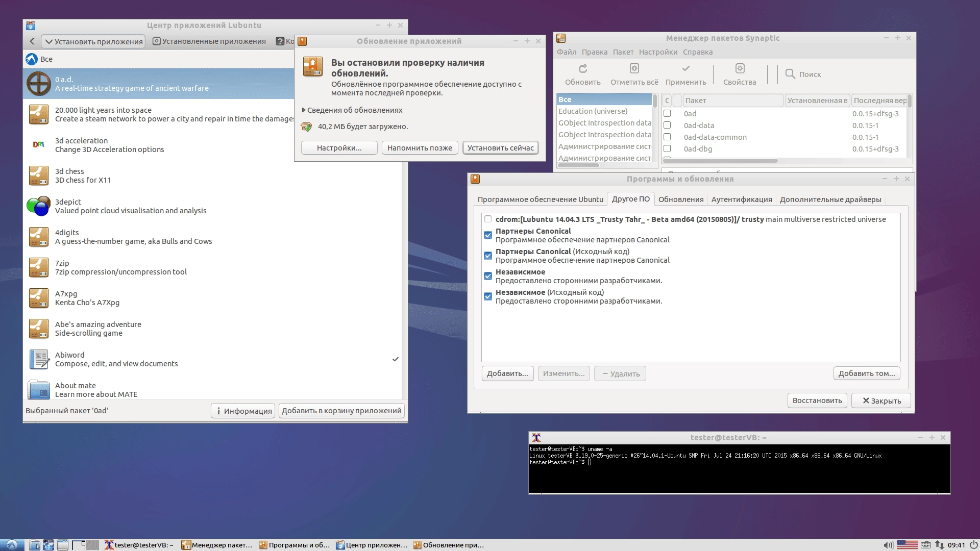Expand Сведения об обновлениях details
The image size is (980, 551).
point(352,110)
